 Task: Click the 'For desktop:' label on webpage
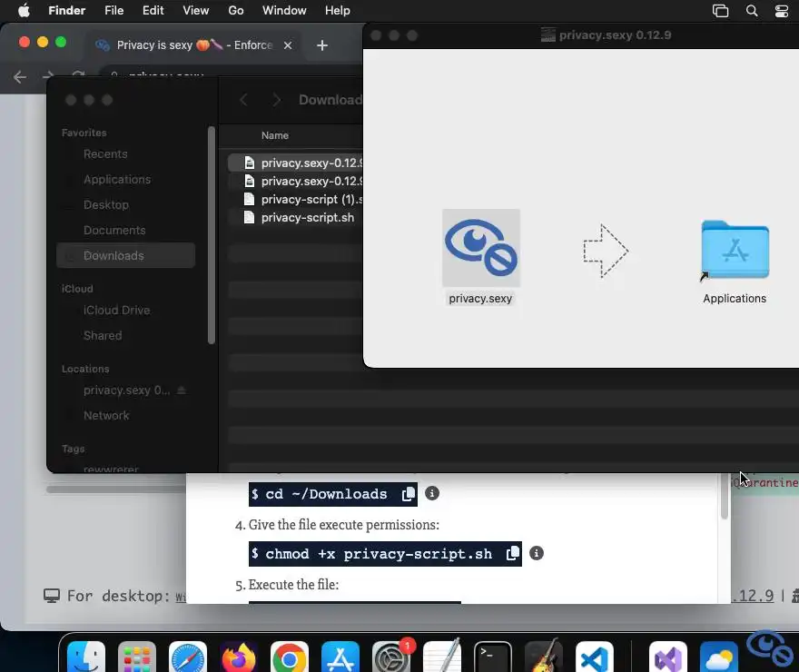pyautogui.click(x=118, y=596)
